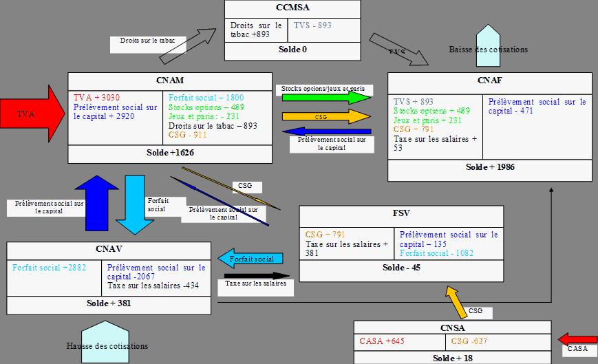Click 'Solde + 1986' in CNAF
Viewport: 598px width, 364px height.
pos(490,167)
